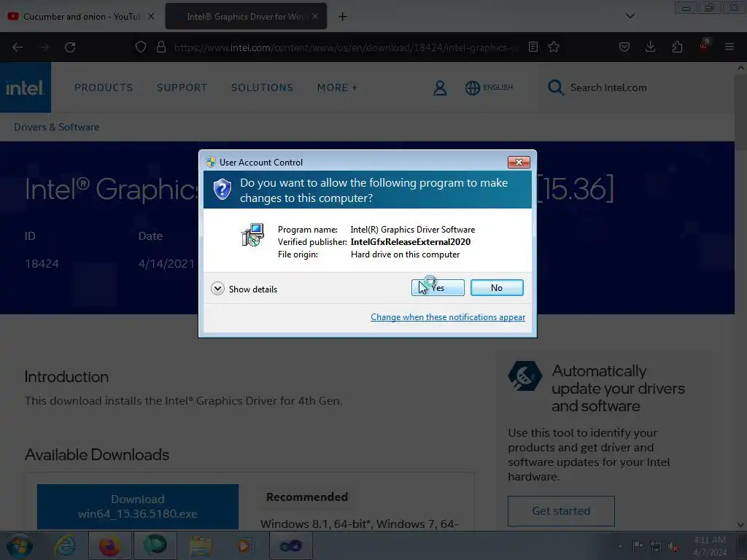The image size is (747, 560).
Task: Open Firefox downloads panel
Action: pyautogui.click(x=650, y=47)
